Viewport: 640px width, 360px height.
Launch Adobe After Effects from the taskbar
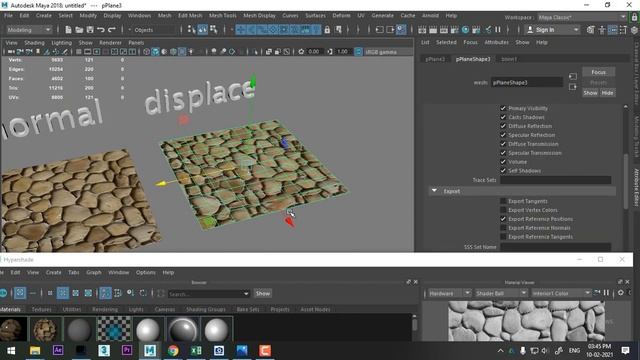[x=58, y=350]
